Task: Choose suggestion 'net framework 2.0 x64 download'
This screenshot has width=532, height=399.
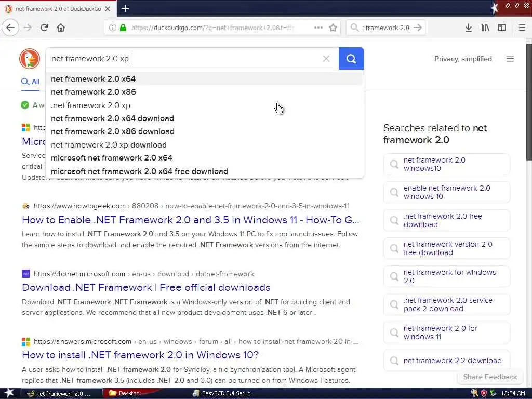Action: coord(205,118)
